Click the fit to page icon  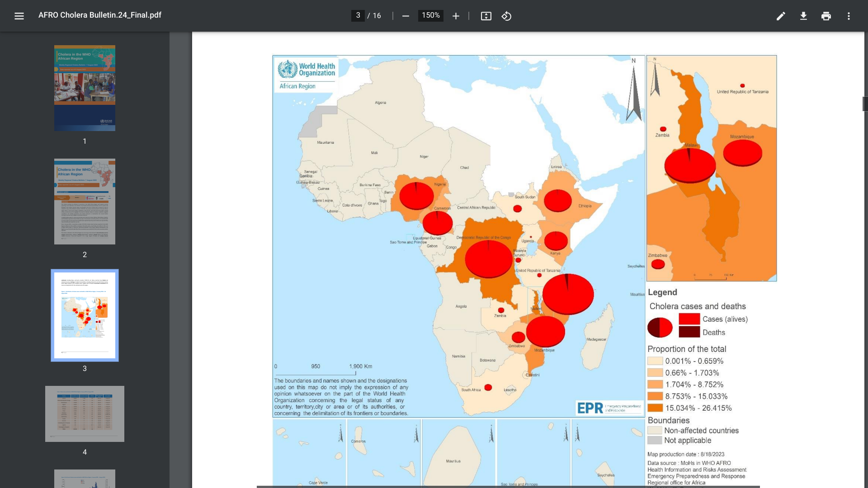coord(486,16)
